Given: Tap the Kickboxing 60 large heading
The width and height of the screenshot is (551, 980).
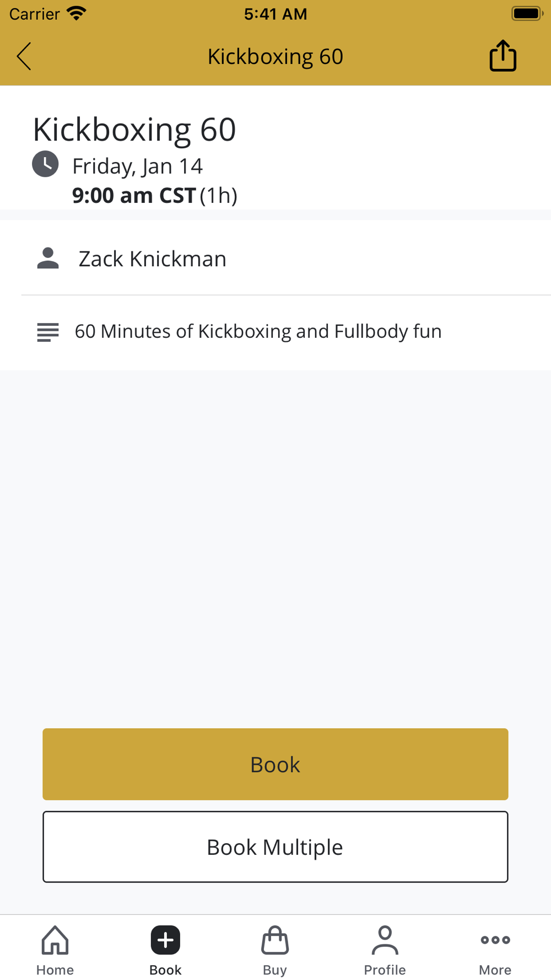Looking at the screenshot, I should (134, 130).
